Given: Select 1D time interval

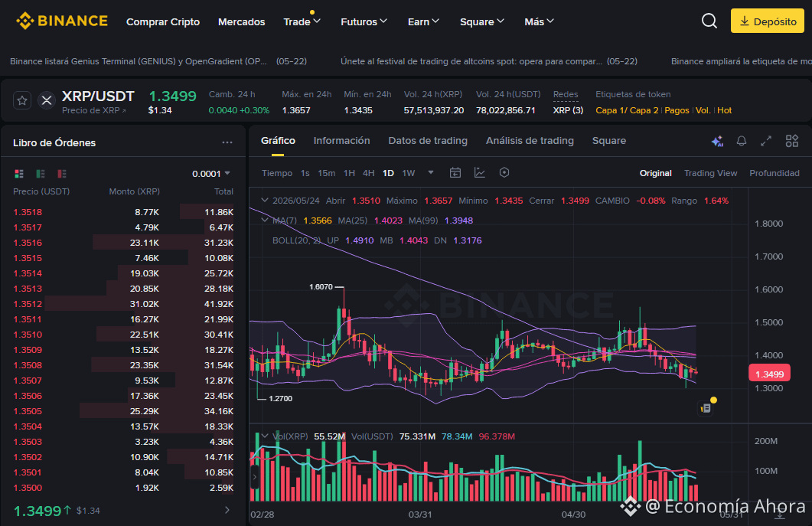Looking at the screenshot, I should (388, 173).
